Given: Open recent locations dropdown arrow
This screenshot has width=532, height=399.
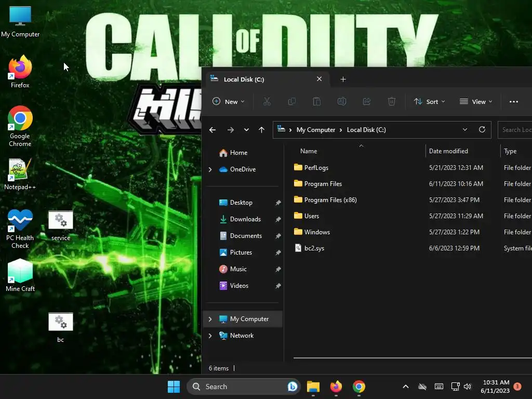Looking at the screenshot, I should 246,130.
